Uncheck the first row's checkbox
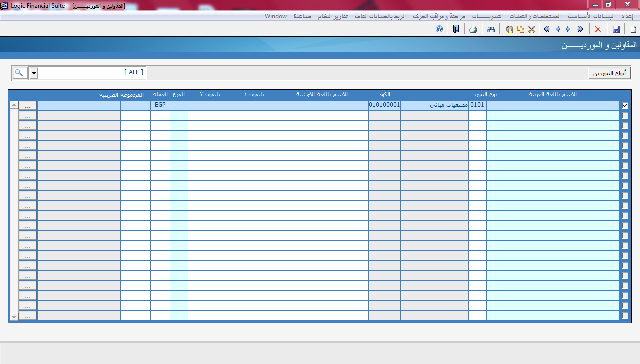640x364 pixels. (625, 106)
